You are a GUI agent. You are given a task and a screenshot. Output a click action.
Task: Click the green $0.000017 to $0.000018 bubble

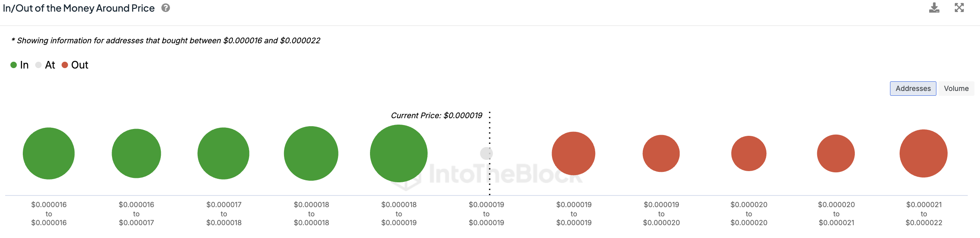coord(224,153)
